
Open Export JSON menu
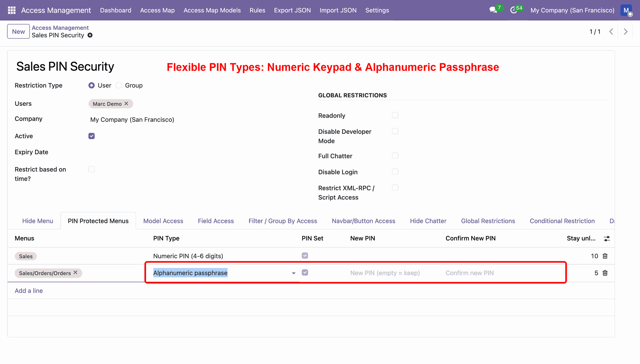pos(292,10)
